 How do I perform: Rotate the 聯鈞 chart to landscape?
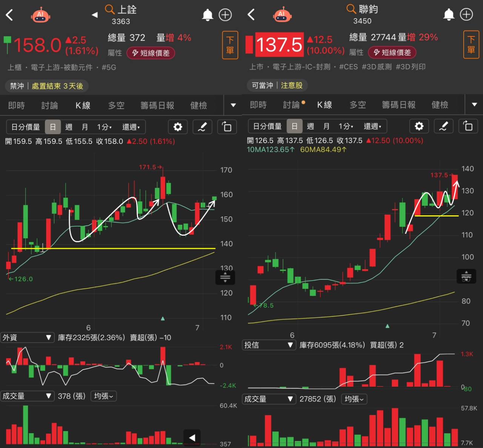[468, 126]
